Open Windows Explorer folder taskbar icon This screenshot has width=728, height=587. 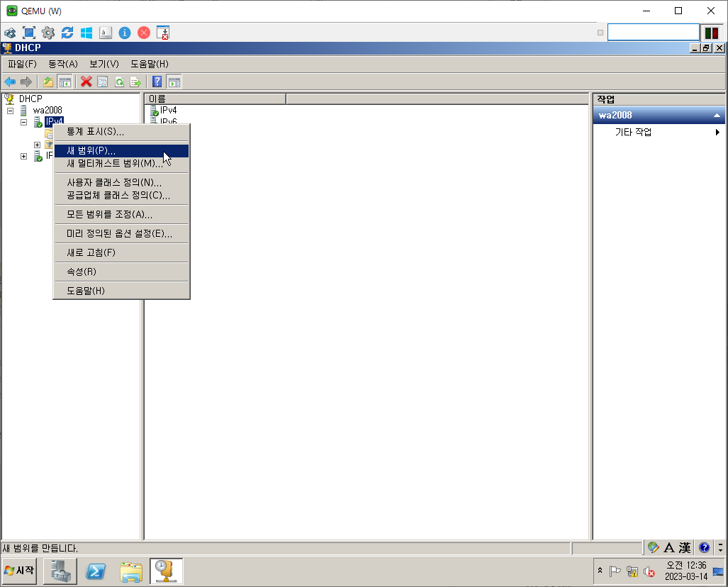pyautogui.click(x=131, y=571)
